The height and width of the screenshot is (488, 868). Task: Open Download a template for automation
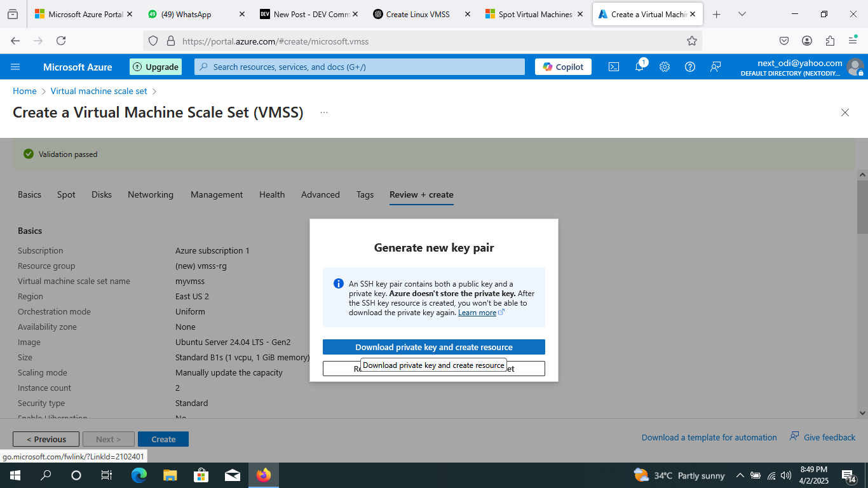coord(709,437)
